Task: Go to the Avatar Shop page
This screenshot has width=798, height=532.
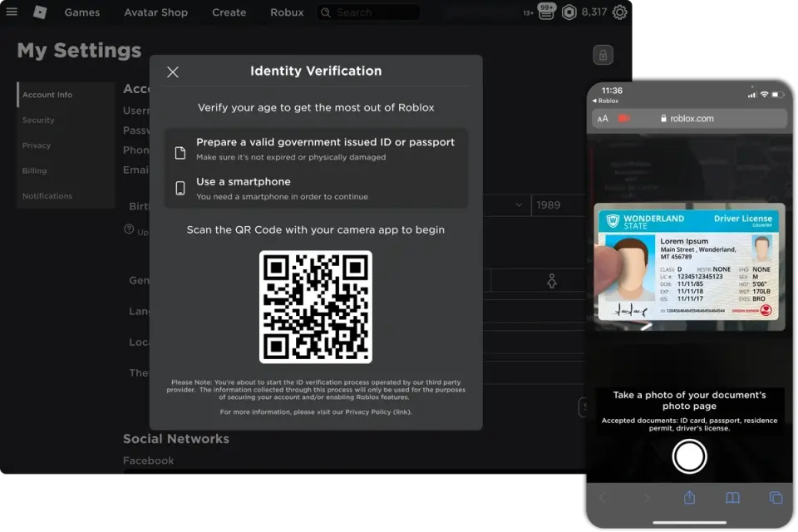Action: [155, 12]
